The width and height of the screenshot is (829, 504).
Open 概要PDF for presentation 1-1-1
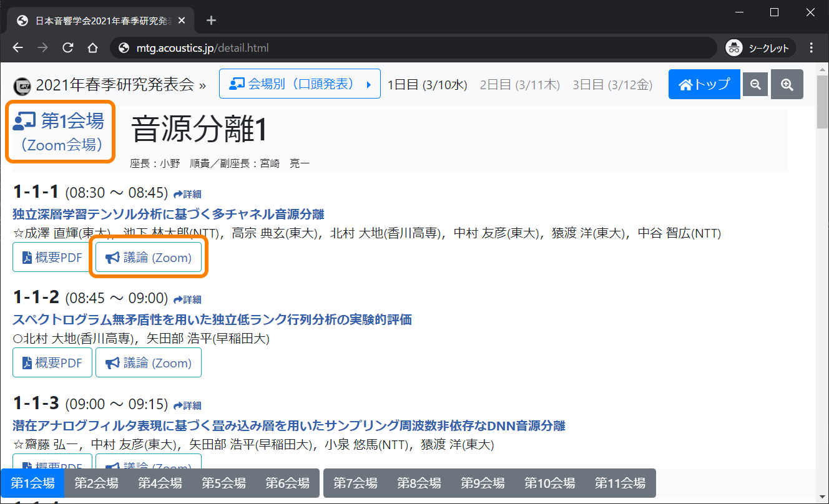click(52, 258)
